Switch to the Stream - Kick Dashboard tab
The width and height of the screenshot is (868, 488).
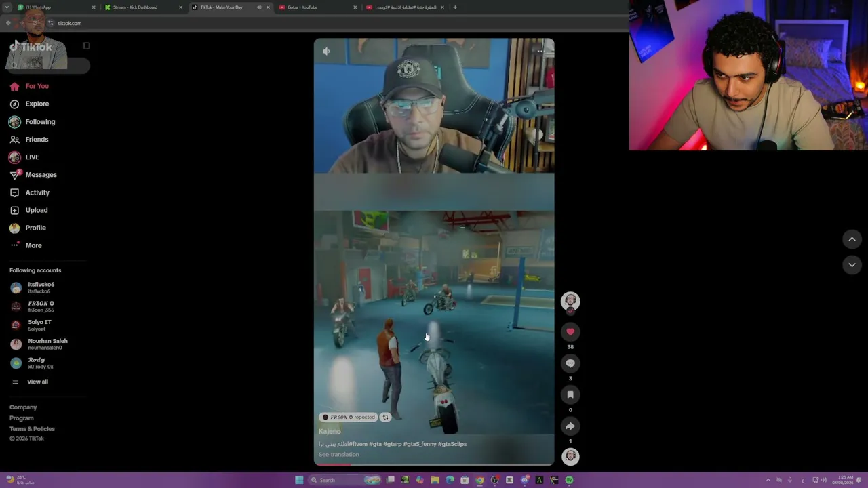(x=144, y=7)
